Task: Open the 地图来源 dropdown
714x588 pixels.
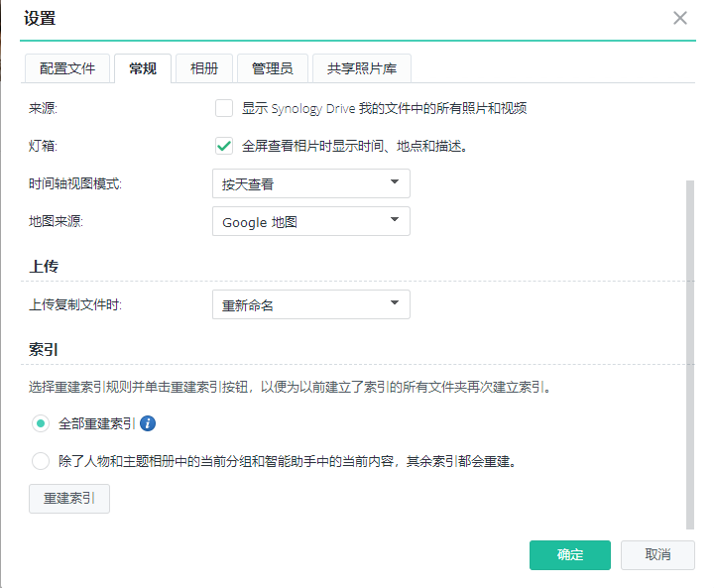Action: (x=311, y=221)
